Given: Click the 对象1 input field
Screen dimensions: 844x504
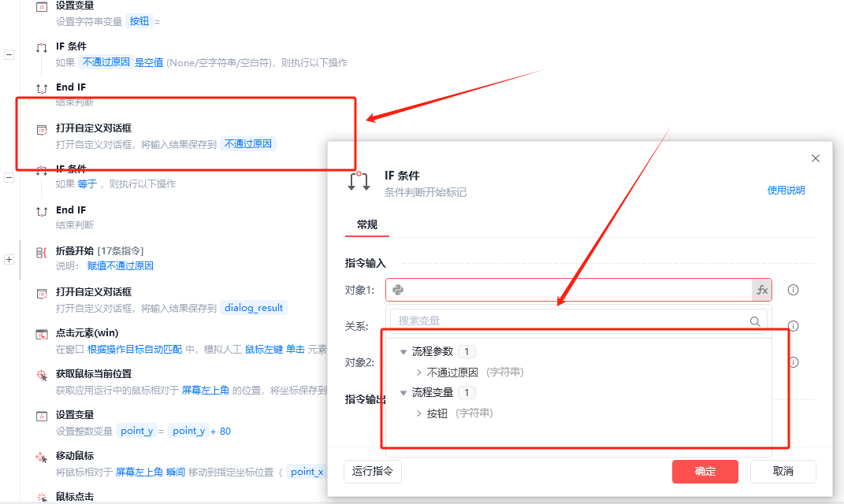Looking at the screenshot, I should pyautogui.click(x=578, y=290).
